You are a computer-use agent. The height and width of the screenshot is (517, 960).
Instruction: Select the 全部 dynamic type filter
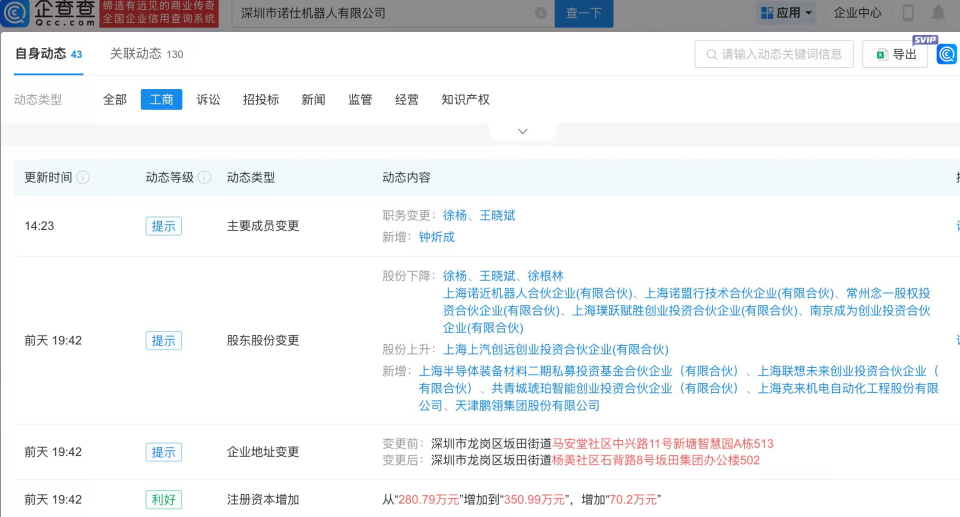pyautogui.click(x=114, y=99)
